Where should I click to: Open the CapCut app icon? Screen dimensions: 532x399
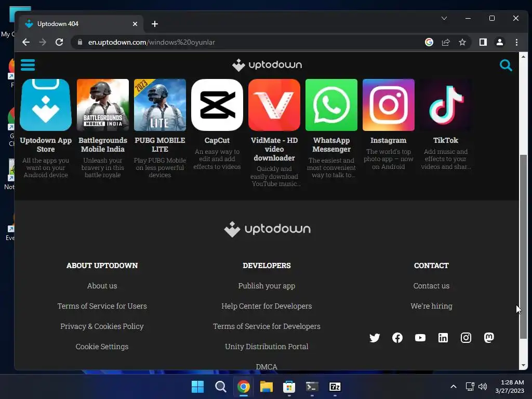click(217, 105)
